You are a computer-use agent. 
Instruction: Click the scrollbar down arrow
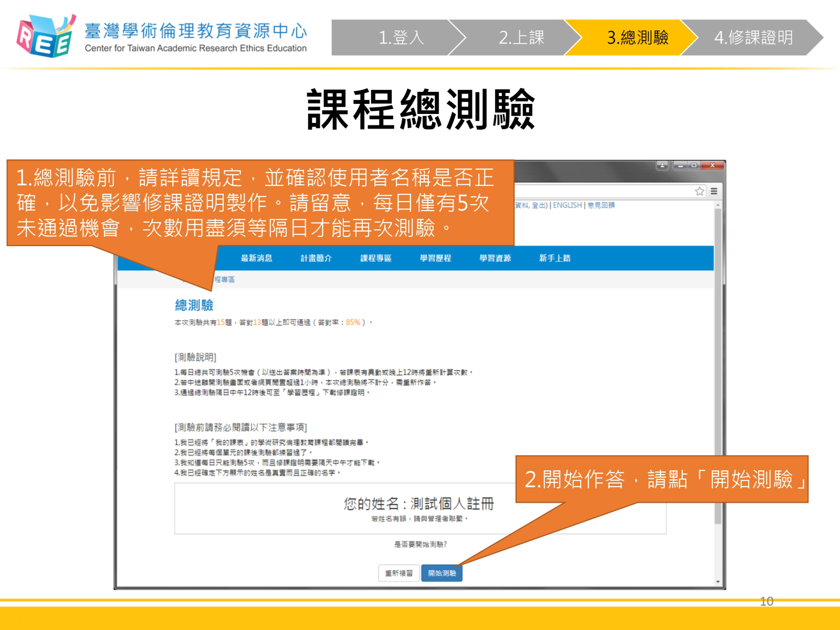tap(718, 582)
